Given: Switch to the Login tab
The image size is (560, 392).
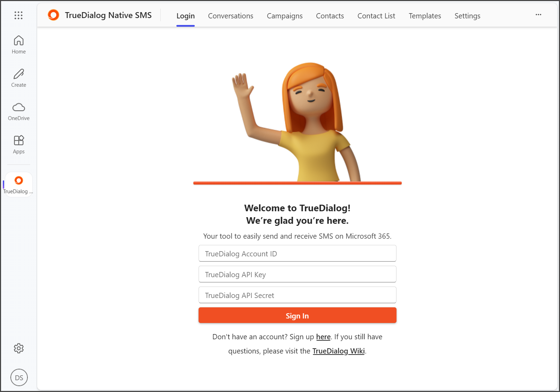Looking at the screenshot, I should [x=185, y=16].
